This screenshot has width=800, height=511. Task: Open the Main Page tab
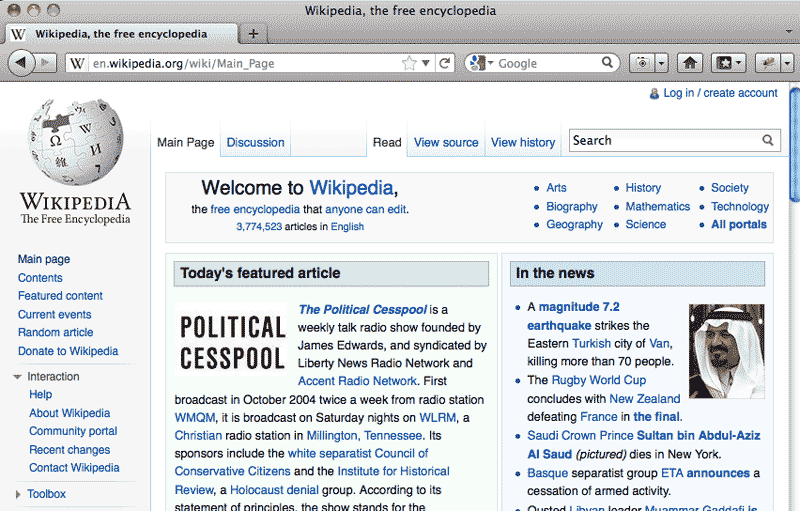[185, 143]
